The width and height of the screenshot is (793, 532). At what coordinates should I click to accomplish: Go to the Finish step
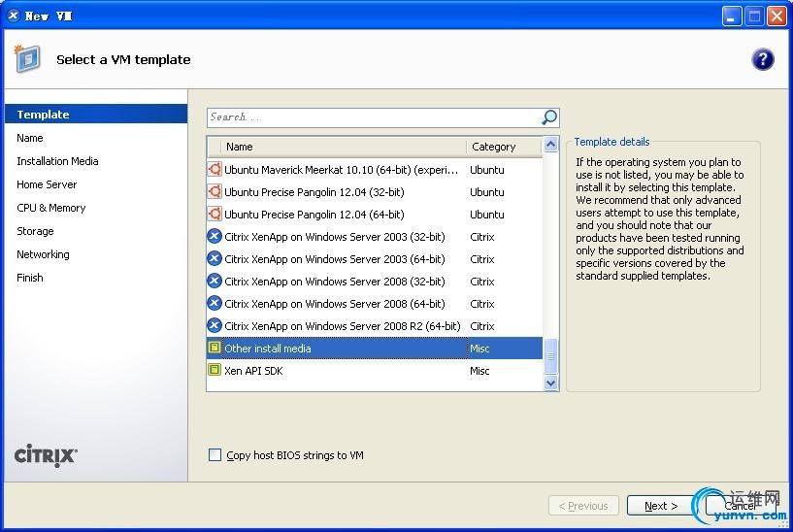(x=30, y=277)
